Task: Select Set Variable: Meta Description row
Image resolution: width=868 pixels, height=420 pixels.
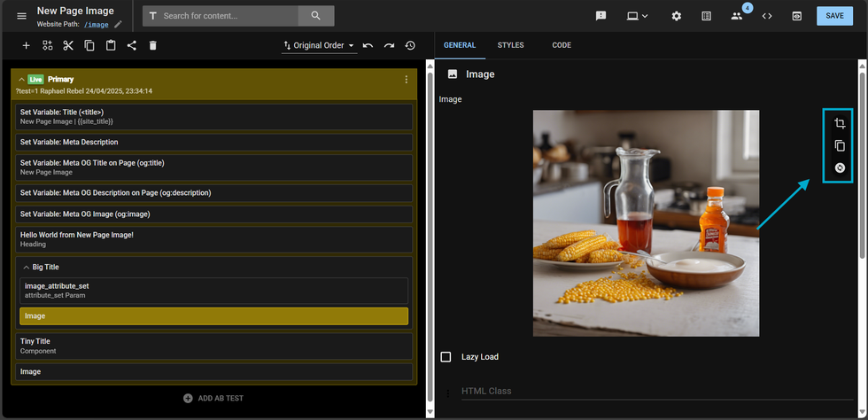Action: coord(216,142)
